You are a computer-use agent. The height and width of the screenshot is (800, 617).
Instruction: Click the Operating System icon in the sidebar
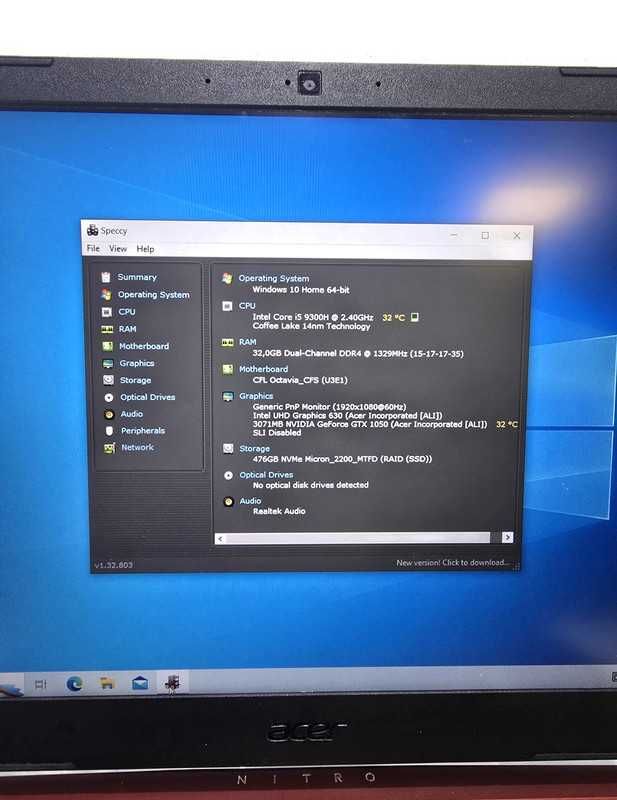[106, 294]
